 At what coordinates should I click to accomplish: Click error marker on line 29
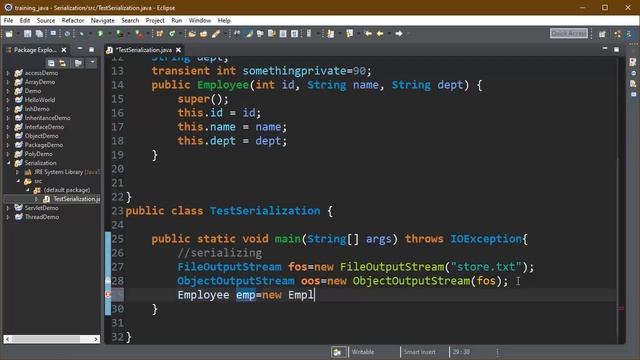coord(108,295)
